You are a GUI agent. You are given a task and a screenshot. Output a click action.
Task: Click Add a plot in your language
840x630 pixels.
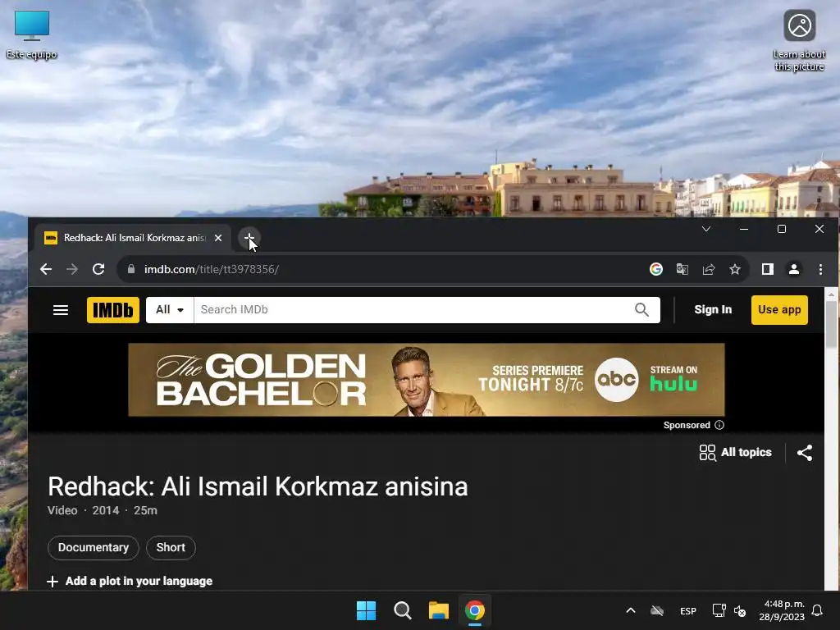pos(130,582)
